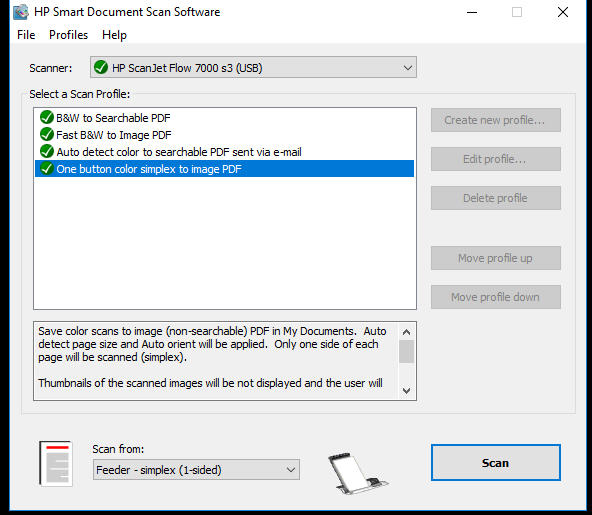Click Move profile up button

coord(496,258)
